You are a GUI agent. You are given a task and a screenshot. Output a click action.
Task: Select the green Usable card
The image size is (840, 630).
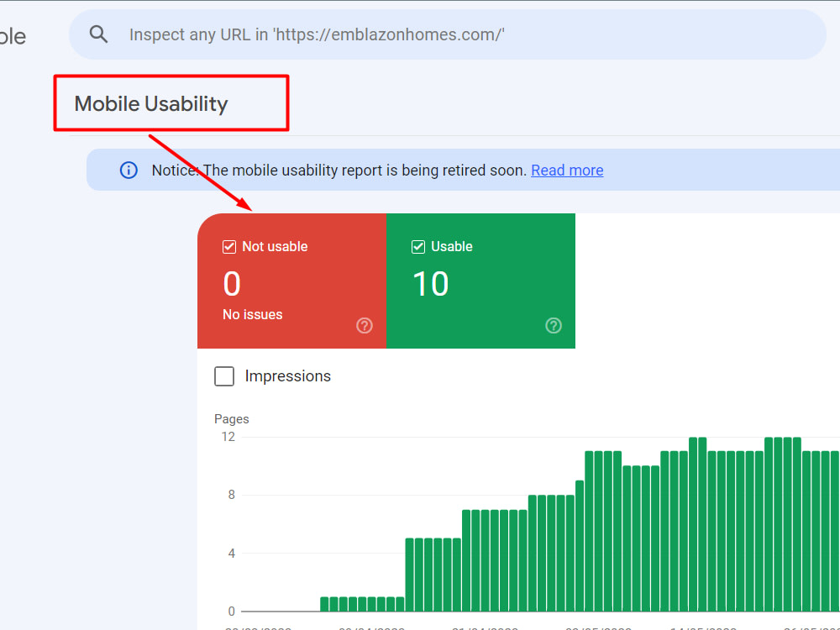click(480, 281)
